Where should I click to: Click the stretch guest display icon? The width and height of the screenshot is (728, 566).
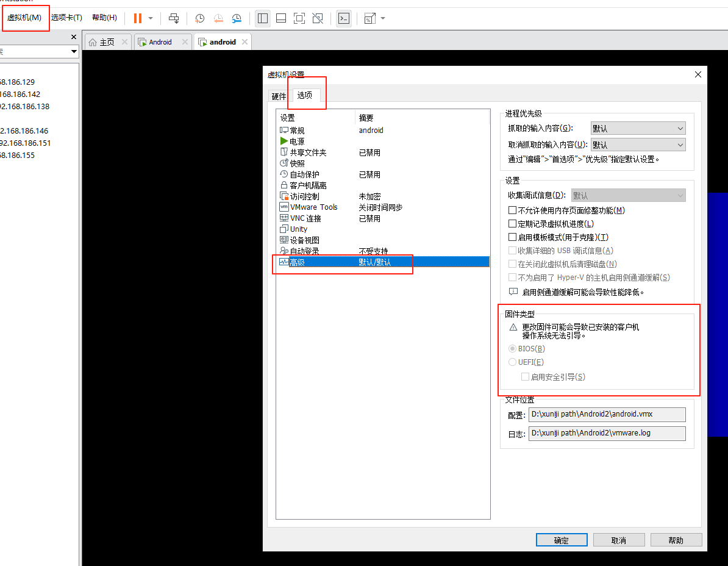(370, 18)
